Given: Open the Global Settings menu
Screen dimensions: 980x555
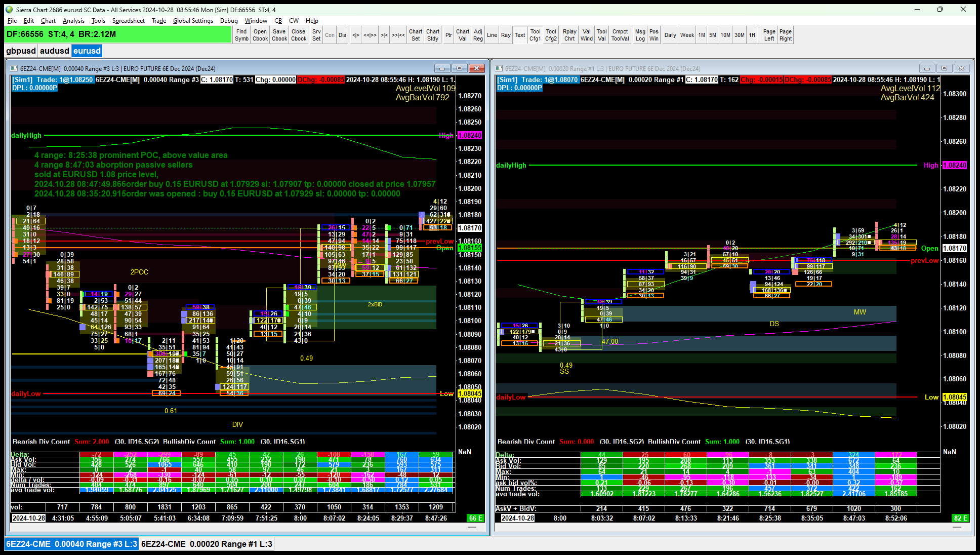Looking at the screenshot, I should [x=193, y=21].
